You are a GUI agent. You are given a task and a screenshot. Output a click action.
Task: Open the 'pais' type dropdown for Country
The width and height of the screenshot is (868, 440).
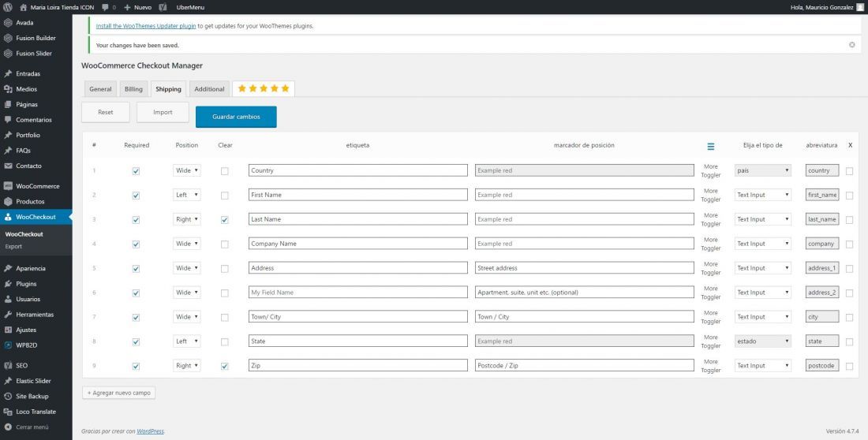click(762, 170)
